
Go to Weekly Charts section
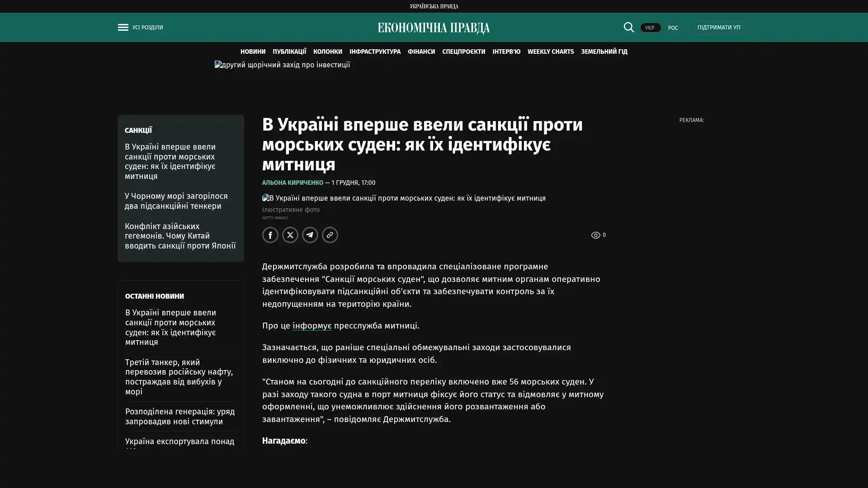(x=550, y=52)
